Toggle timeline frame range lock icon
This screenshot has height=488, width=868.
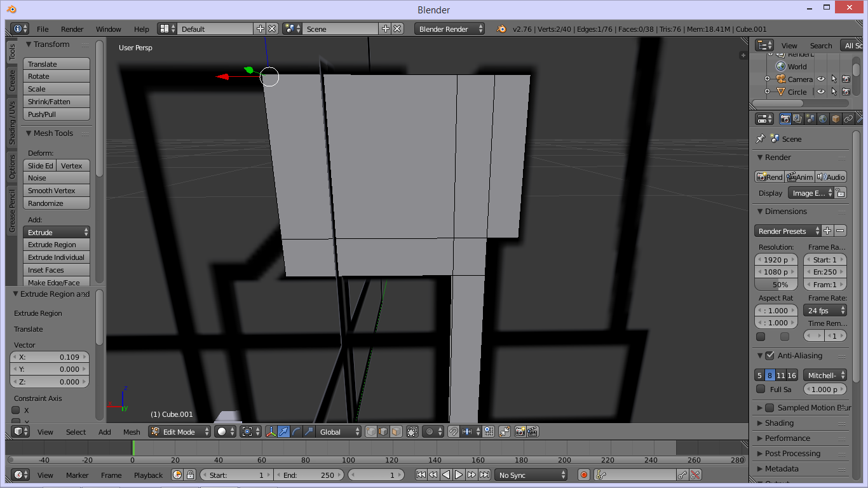click(189, 475)
